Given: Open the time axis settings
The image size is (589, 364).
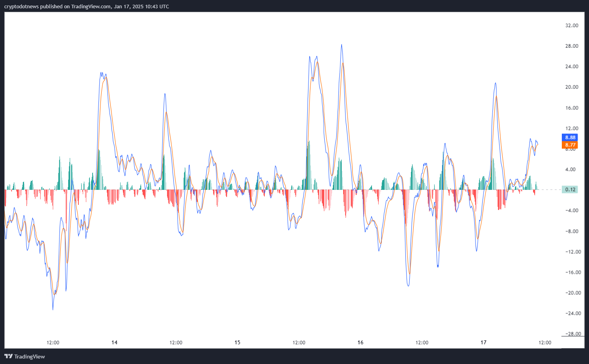Looking at the screenshot, I should click(x=276, y=343).
